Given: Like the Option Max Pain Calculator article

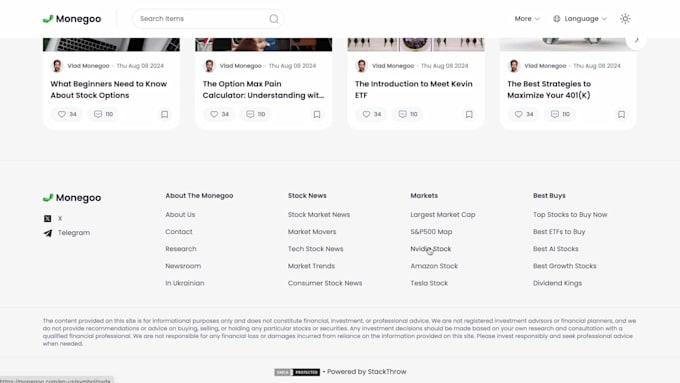Looking at the screenshot, I should (x=219, y=114).
